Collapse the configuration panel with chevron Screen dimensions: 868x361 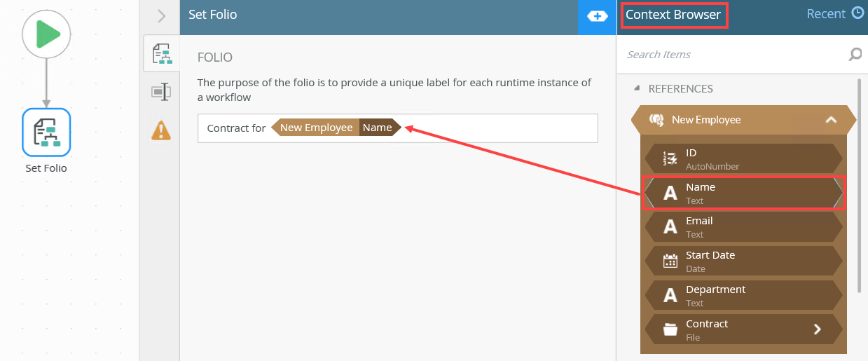click(162, 15)
